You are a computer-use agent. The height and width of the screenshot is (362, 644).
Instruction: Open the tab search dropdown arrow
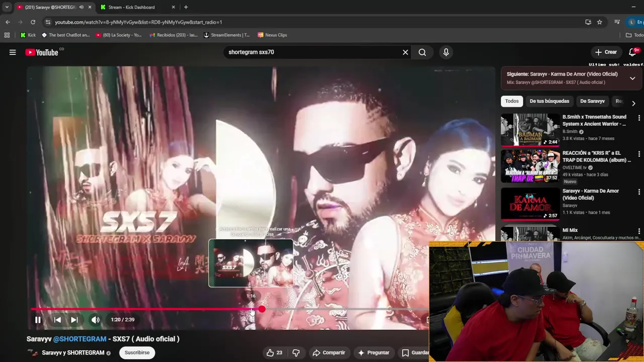coord(7,7)
